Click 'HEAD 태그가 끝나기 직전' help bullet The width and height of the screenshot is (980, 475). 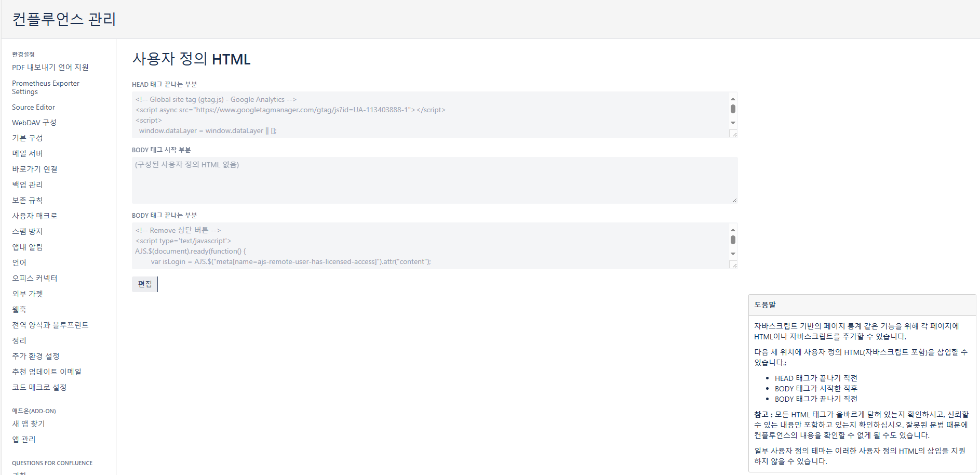[x=816, y=378]
